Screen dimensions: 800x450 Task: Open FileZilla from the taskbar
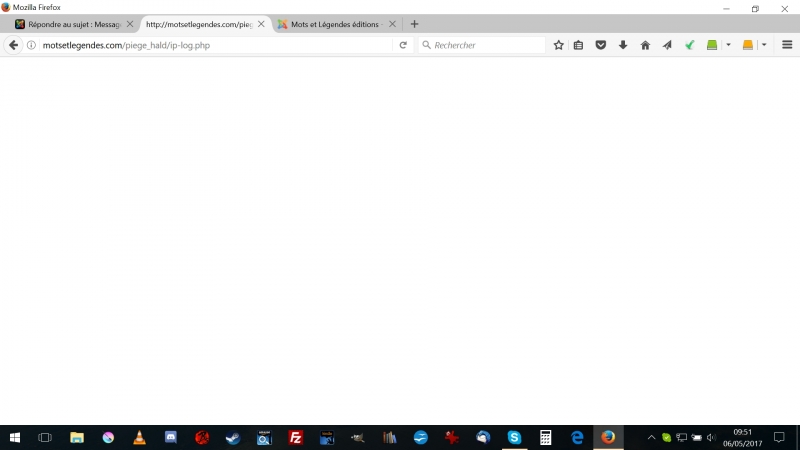click(x=295, y=437)
